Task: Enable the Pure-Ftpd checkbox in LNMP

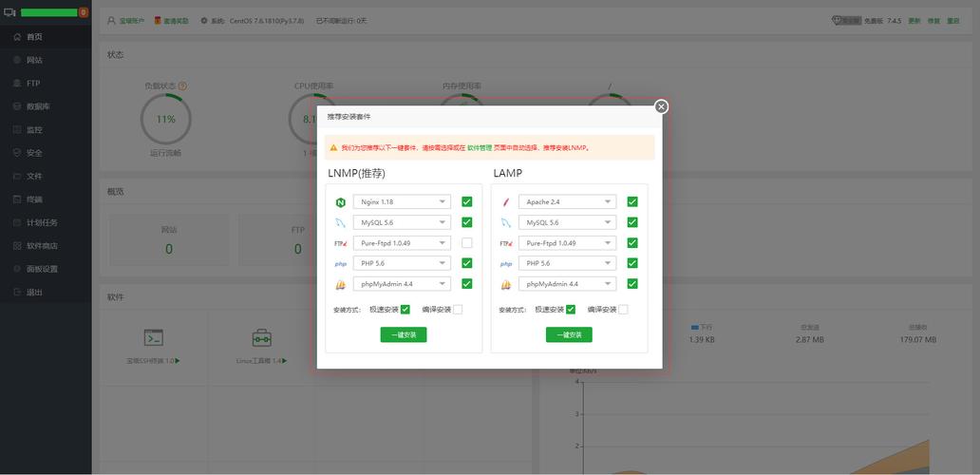Action: (467, 243)
